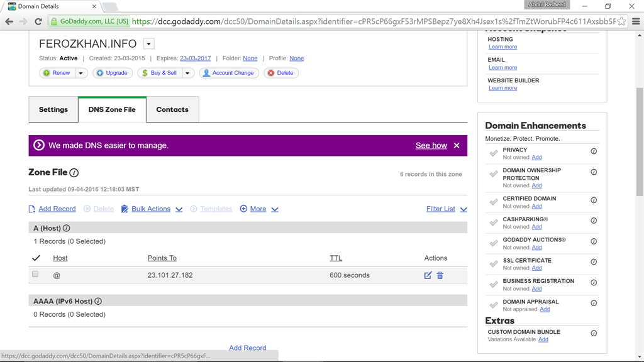Screen dimensions: 644x362
Task: Click the Renew button
Action: (57, 73)
